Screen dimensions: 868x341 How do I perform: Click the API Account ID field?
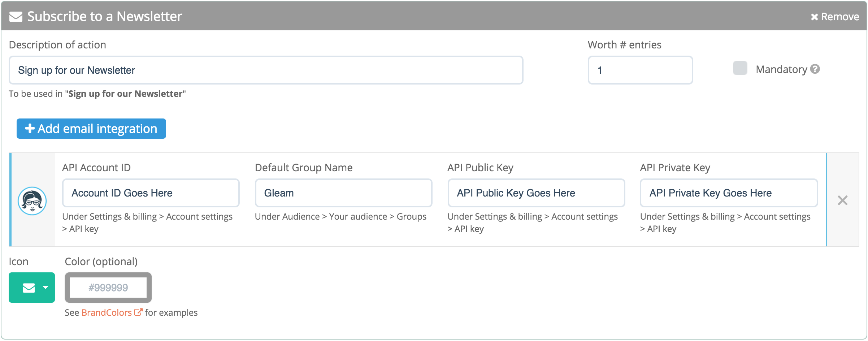click(x=151, y=193)
